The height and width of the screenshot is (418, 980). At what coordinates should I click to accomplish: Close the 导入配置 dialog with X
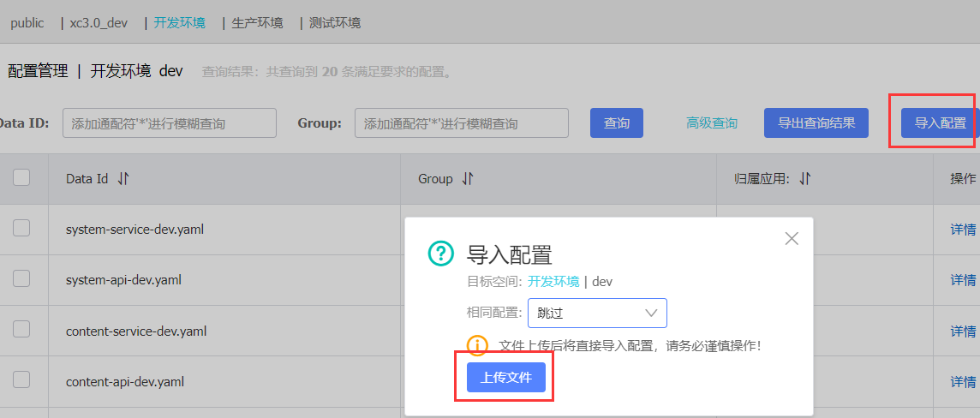click(x=792, y=238)
